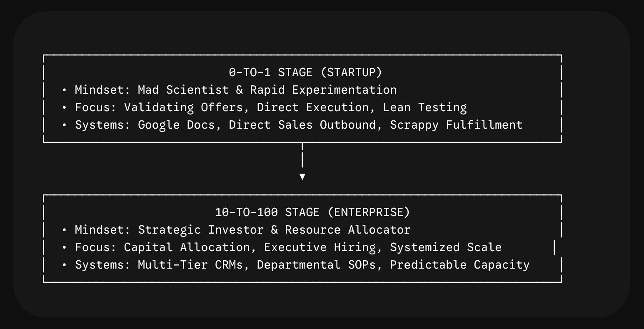Click the bullet before Mindset: Mad Scientist
This screenshot has width=644, height=329.
(64, 90)
